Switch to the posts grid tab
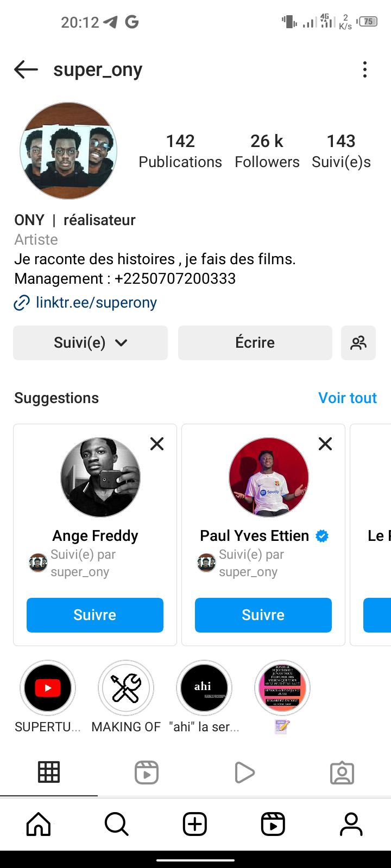Screen dimensions: 391x868 tap(49, 773)
